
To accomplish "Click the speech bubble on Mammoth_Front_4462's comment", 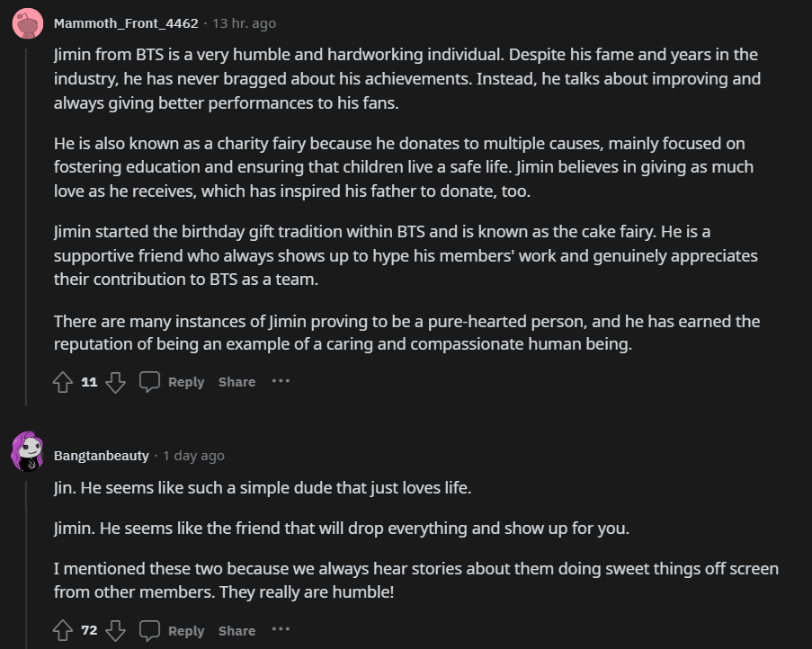I will (150, 382).
